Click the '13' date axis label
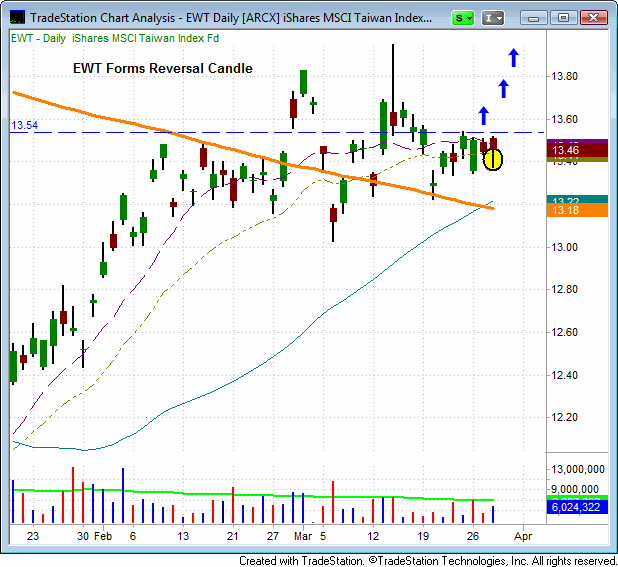The width and height of the screenshot is (618, 567). [183, 536]
